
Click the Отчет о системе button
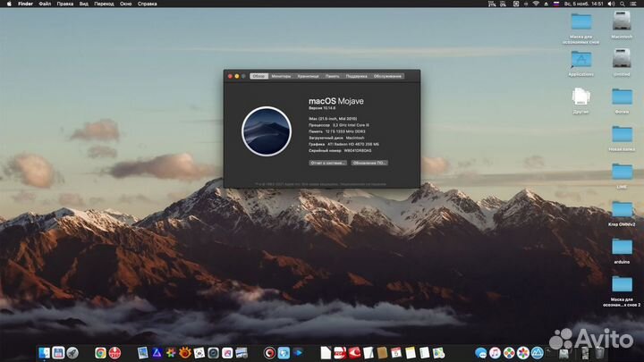point(327,163)
